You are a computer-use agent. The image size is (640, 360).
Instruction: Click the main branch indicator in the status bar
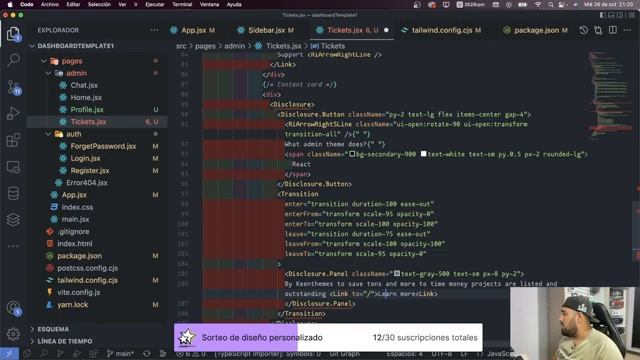coord(120,354)
